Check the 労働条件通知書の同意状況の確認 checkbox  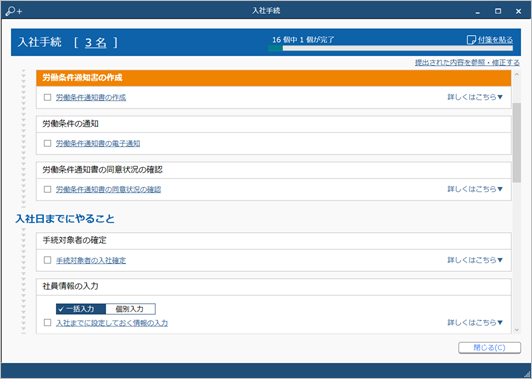48,189
